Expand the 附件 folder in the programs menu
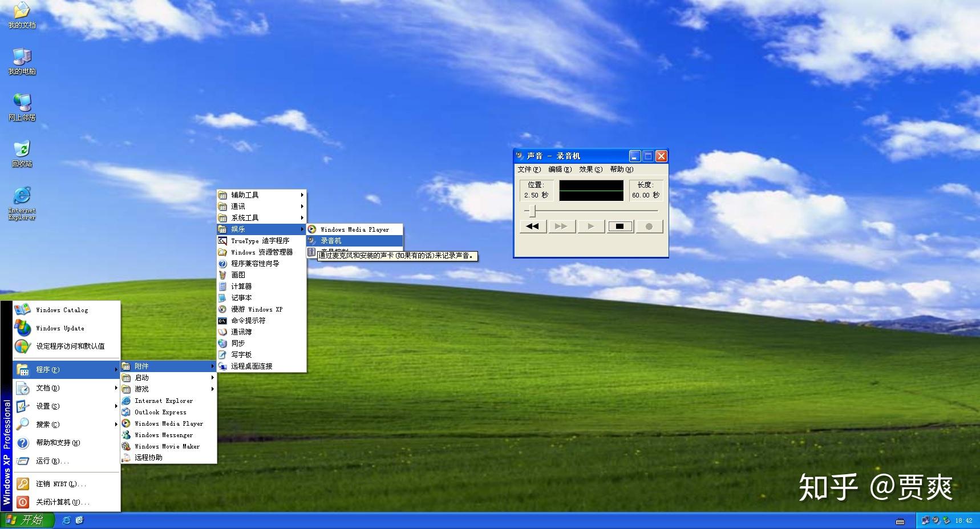The width and height of the screenshot is (980, 529). [168, 366]
